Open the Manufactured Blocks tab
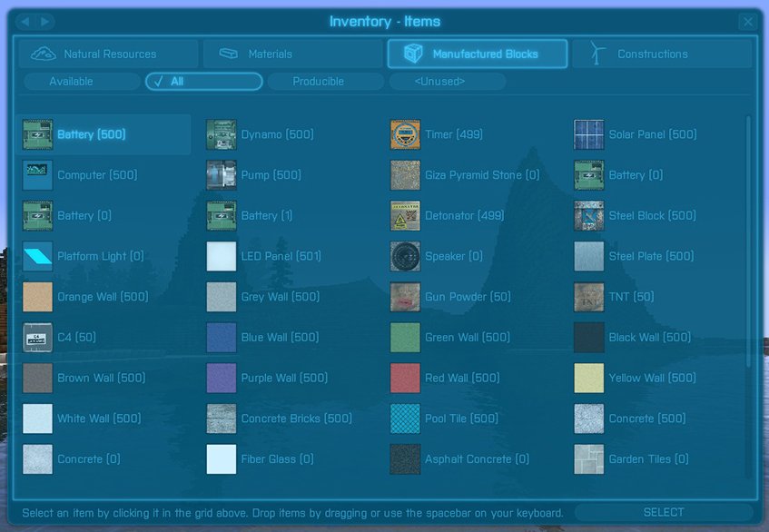 pyautogui.click(x=478, y=54)
